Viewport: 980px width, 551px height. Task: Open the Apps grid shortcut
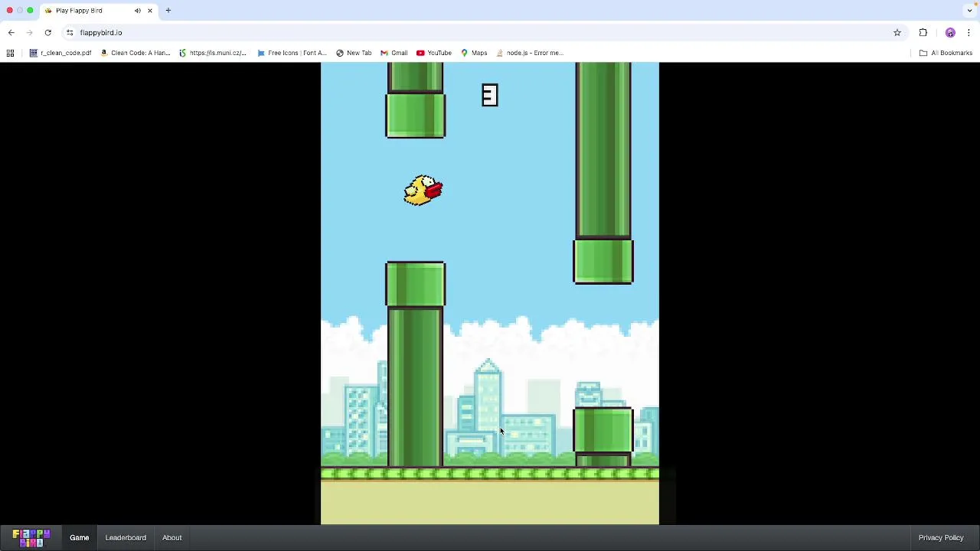point(10,53)
